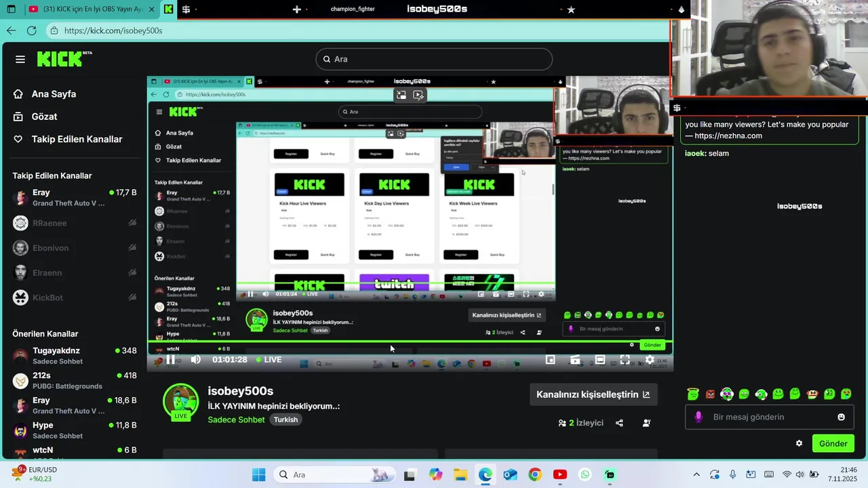Click the browser back arrow
Viewport: 868px width, 488px height.
[11, 30]
